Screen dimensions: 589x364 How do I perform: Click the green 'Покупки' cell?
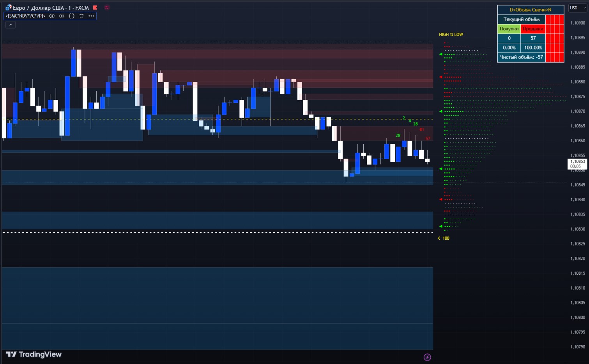pyautogui.click(x=509, y=29)
